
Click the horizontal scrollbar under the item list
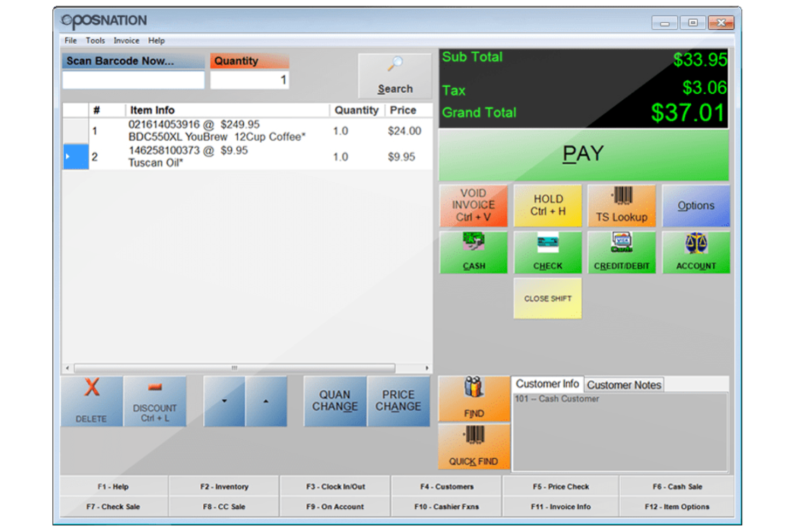[234, 368]
